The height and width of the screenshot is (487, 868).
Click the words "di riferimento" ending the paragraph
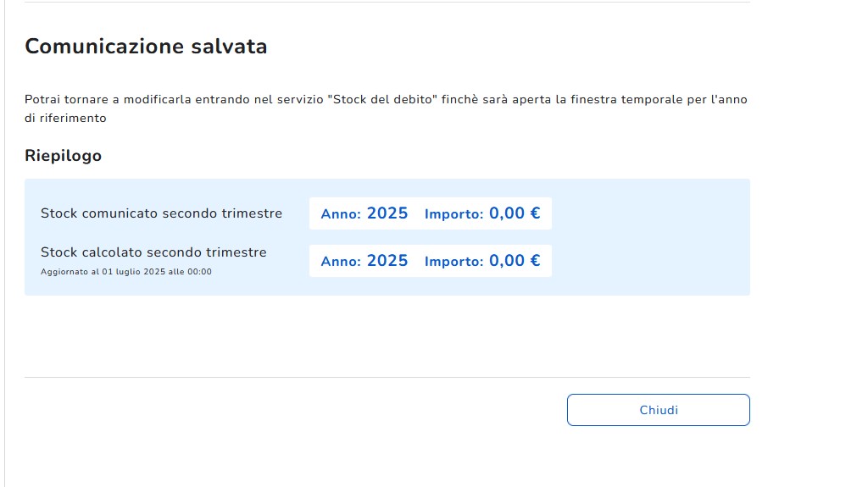(x=65, y=119)
